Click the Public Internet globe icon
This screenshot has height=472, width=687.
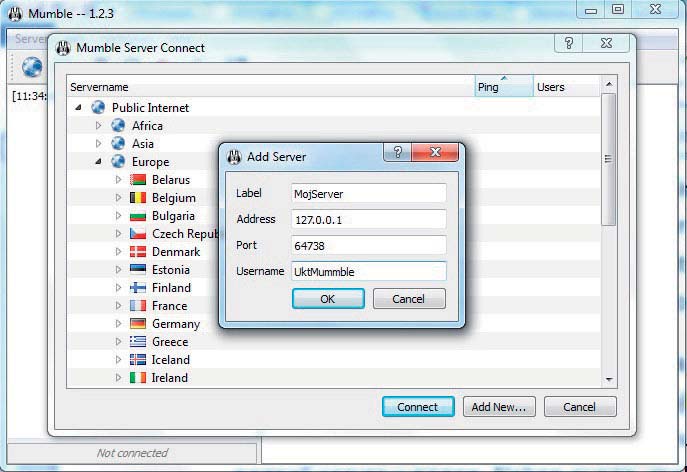click(98, 107)
